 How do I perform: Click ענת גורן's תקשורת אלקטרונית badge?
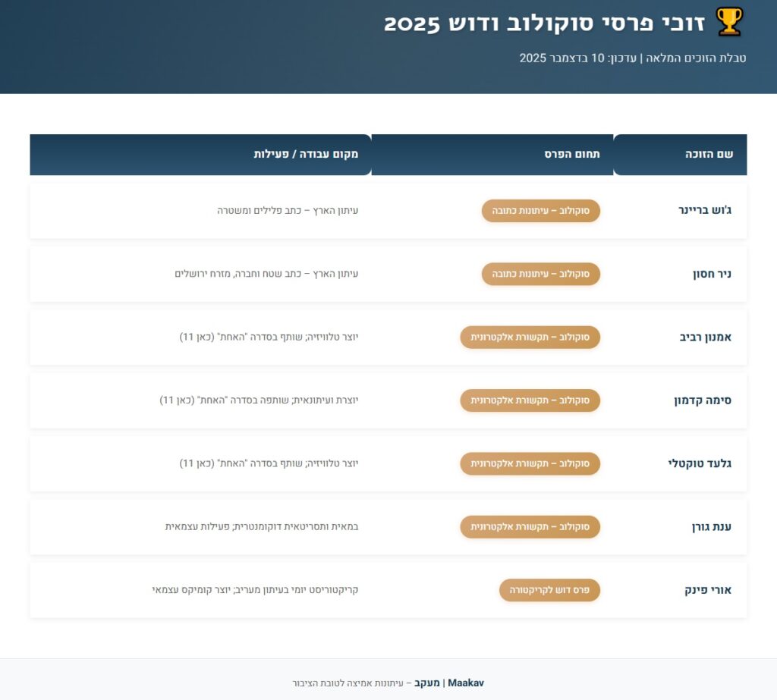[530, 527]
